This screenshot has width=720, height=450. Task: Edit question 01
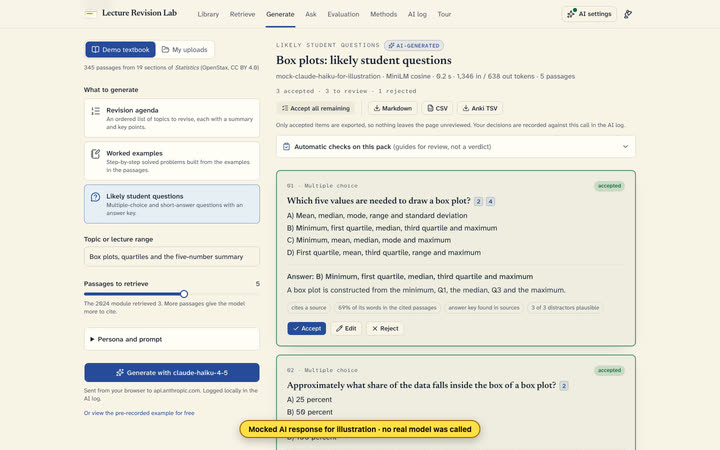click(346, 328)
